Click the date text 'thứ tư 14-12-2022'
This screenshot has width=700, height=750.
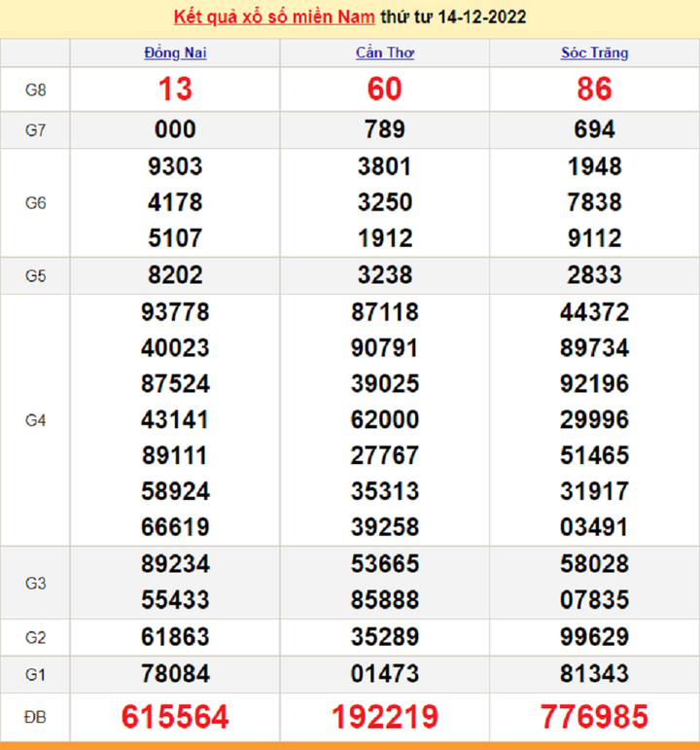[453, 18]
